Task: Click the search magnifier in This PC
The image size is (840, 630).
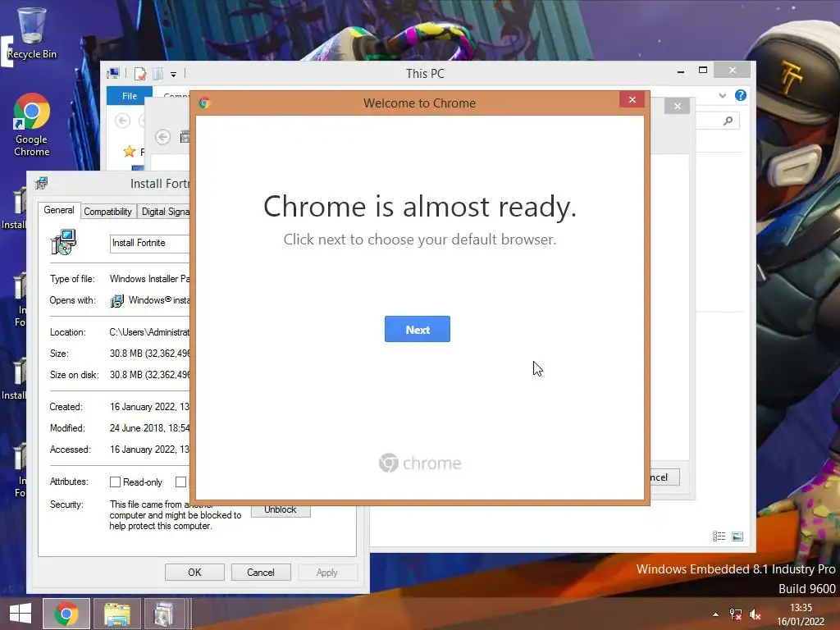Action: 728,121
